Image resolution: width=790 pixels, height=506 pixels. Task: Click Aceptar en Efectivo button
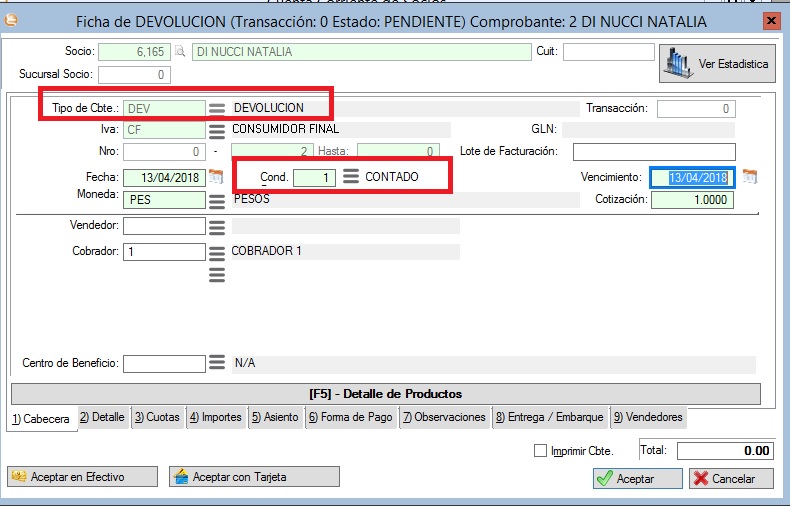coord(82,477)
